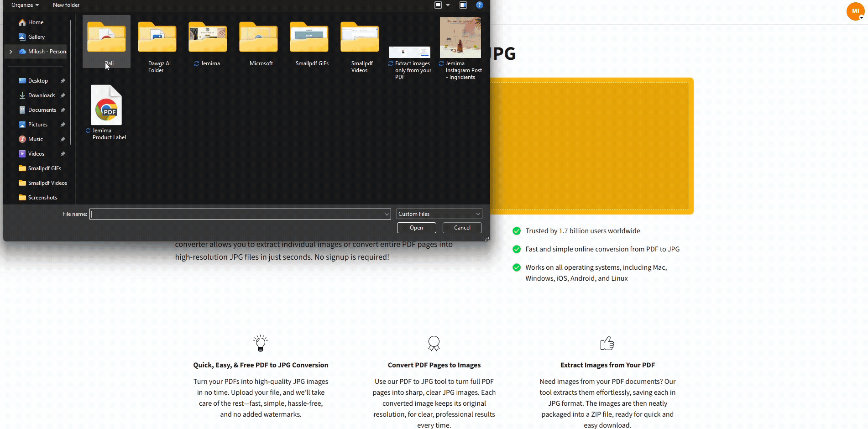The width and height of the screenshot is (868, 429).
Task: Select 'Extract images only from your PDF' file
Action: pos(410,63)
